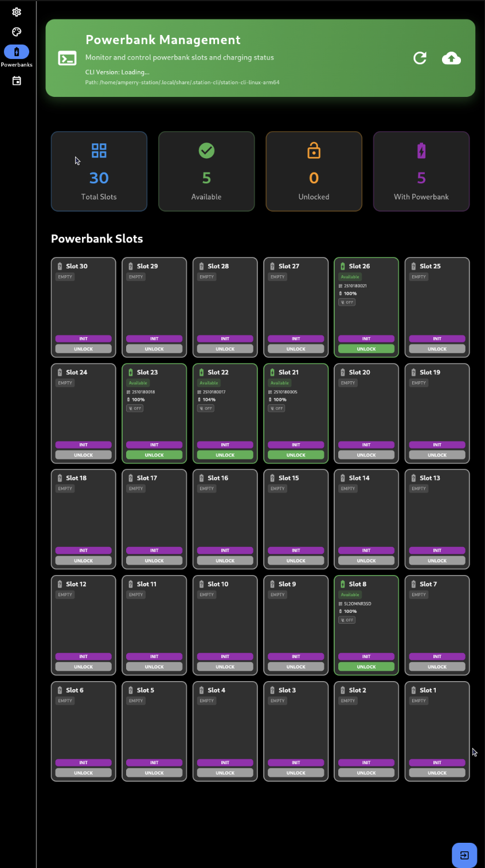This screenshot has height=868, width=485.
Task: Click the Slot 8 card
Action: 366,625
